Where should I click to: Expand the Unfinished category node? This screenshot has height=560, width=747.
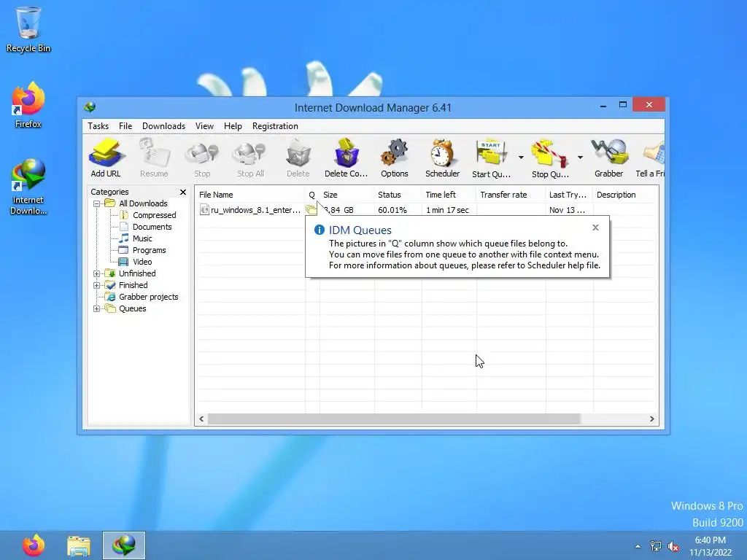(x=97, y=273)
